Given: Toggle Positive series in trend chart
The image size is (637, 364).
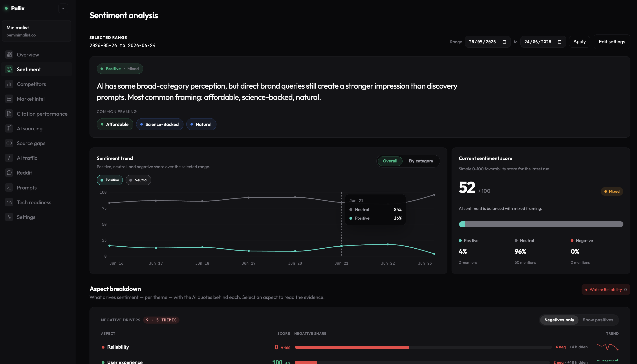Looking at the screenshot, I should (110, 180).
